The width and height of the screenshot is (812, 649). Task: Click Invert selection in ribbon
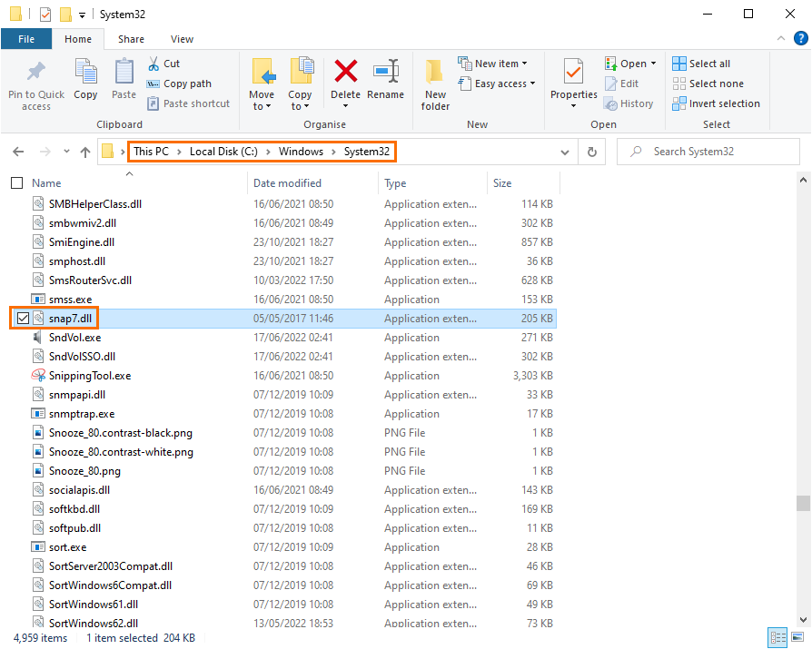point(716,103)
